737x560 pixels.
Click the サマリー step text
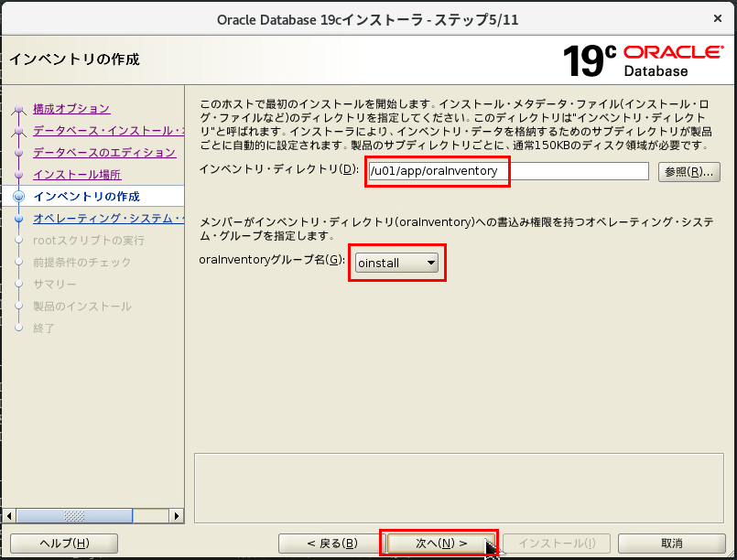click(x=55, y=285)
